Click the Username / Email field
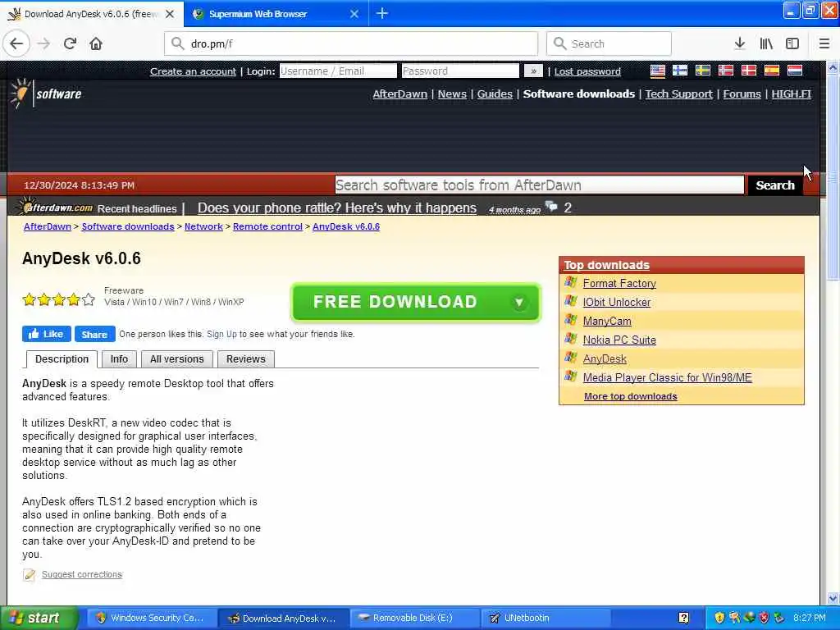This screenshot has height=630, width=840. click(x=338, y=71)
